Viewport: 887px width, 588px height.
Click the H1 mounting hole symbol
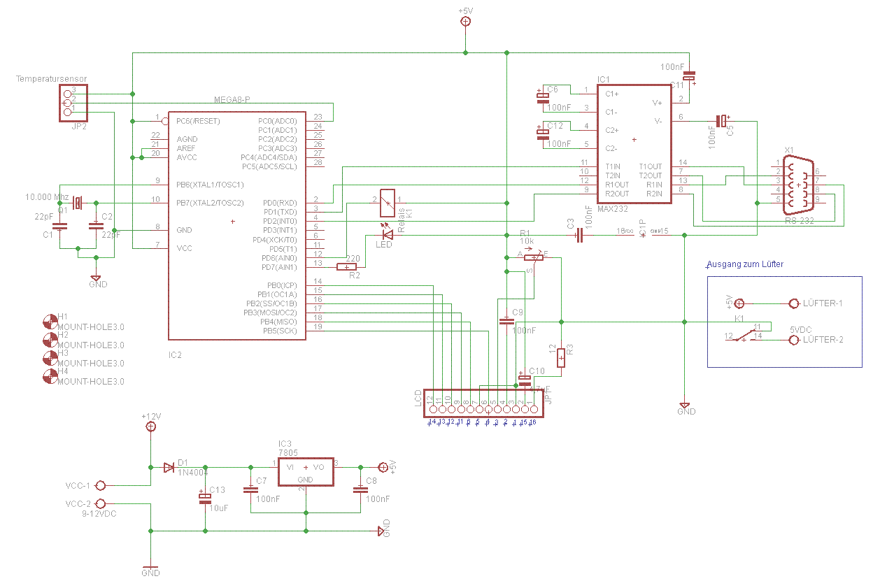[x=50, y=321]
